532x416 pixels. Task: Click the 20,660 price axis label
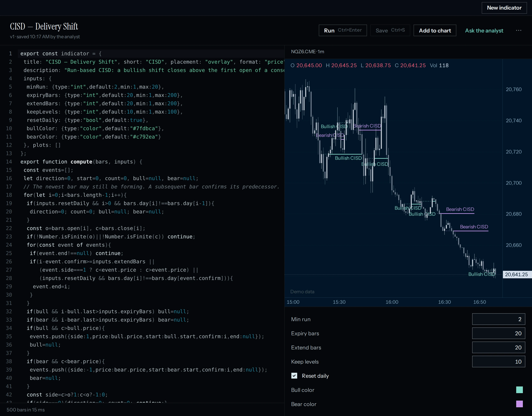click(x=514, y=245)
